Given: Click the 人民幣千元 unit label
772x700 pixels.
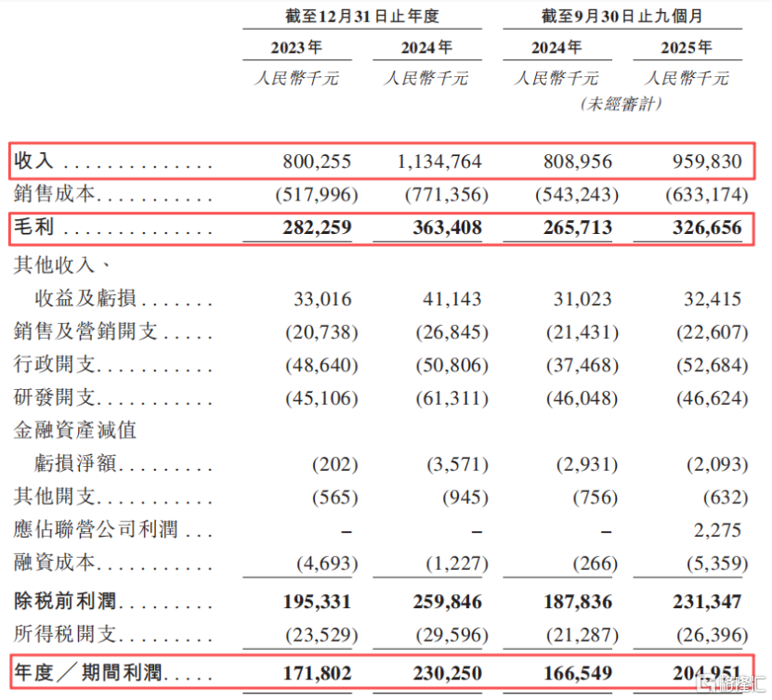Looking at the screenshot, I should (296, 77).
